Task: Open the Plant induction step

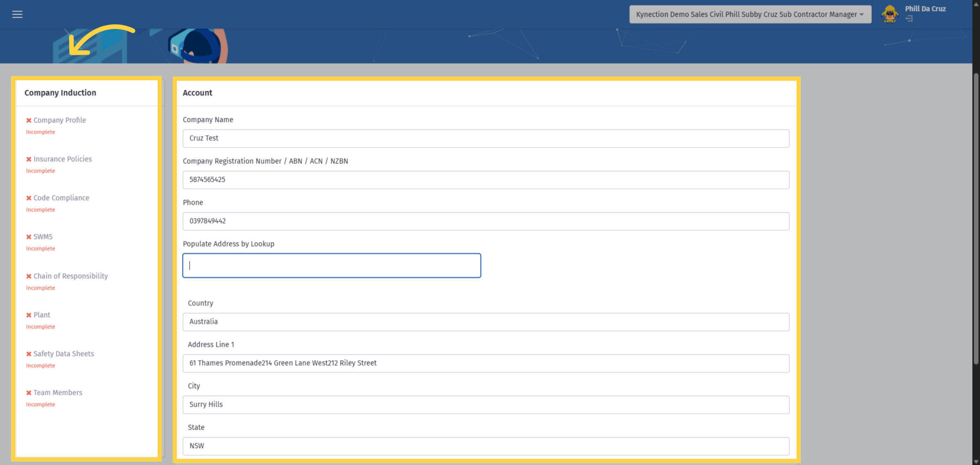Action: pyautogui.click(x=42, y=315)
